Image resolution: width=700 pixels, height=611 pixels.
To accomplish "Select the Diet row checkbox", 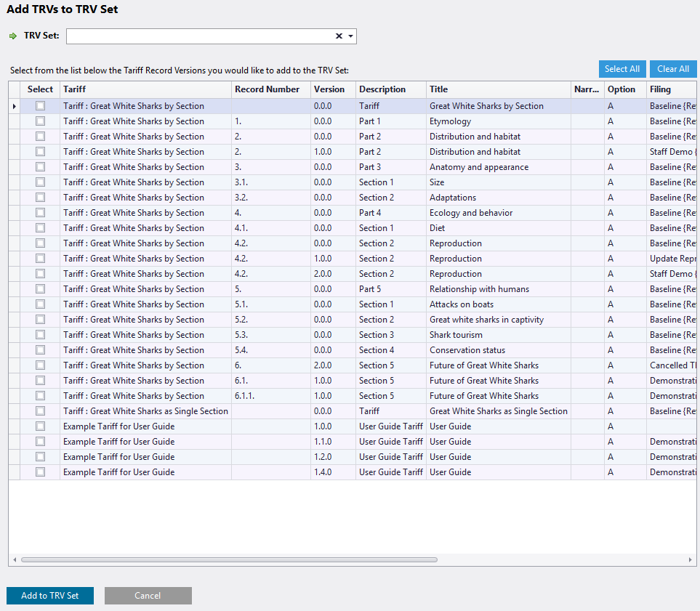I will click(x=40, y=227).
